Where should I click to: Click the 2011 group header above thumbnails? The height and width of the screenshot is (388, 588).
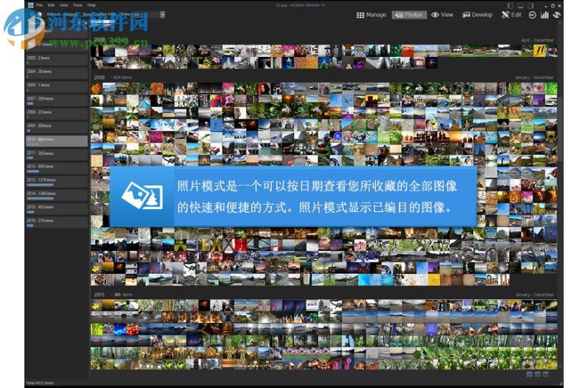click(x=112, y=295)
